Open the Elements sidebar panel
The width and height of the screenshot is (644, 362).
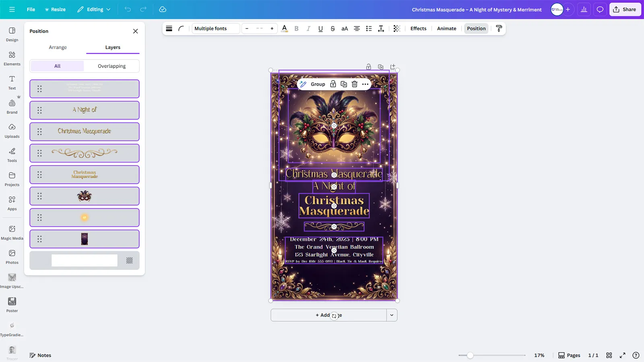(x=12, y=58)
